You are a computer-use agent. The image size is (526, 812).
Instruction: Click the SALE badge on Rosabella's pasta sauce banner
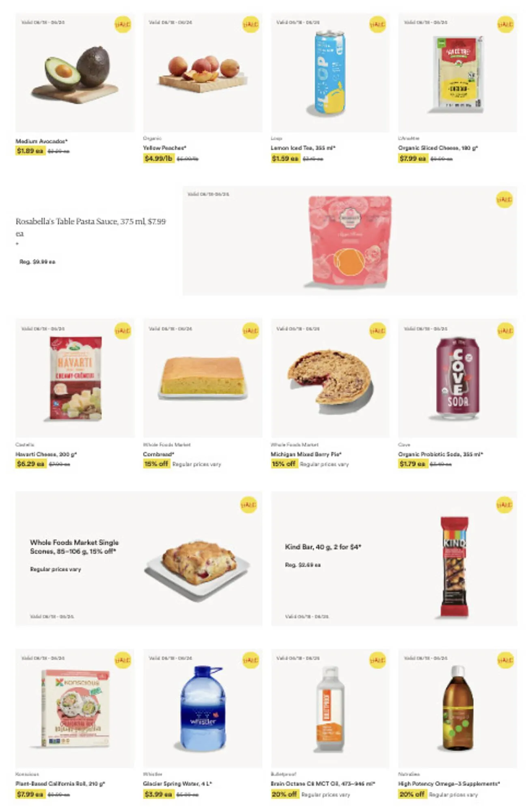click(x=504, y=199)
